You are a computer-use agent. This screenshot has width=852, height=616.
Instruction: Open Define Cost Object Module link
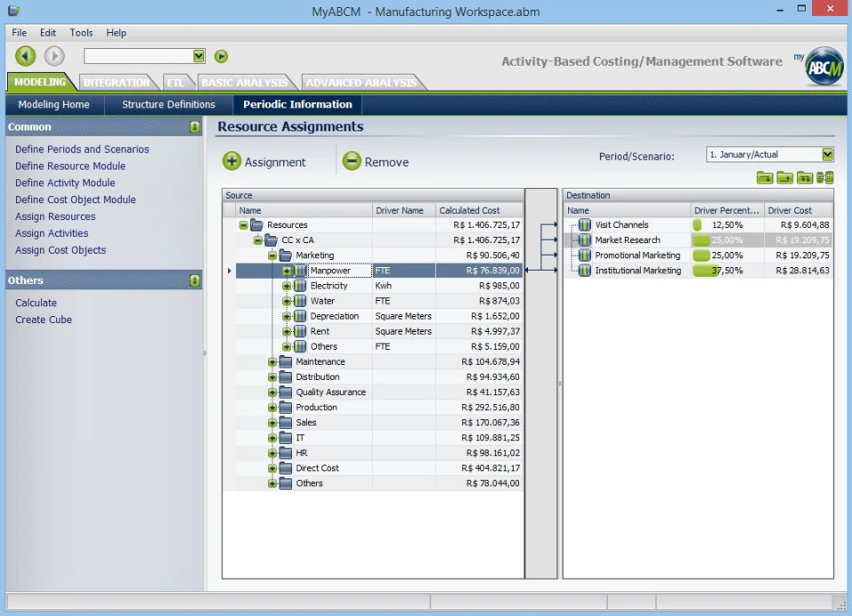point(75,200)
